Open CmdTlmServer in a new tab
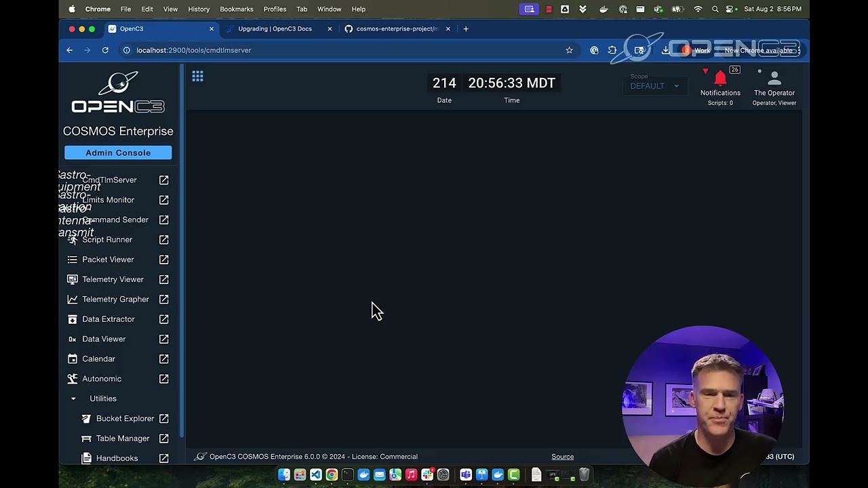Image resolution: width=868 pixels, height=488 pixels. [x=164, y=180]
